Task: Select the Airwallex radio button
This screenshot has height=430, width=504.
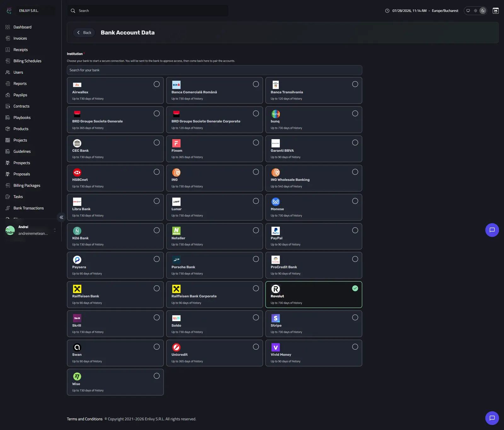Action: 157,84
